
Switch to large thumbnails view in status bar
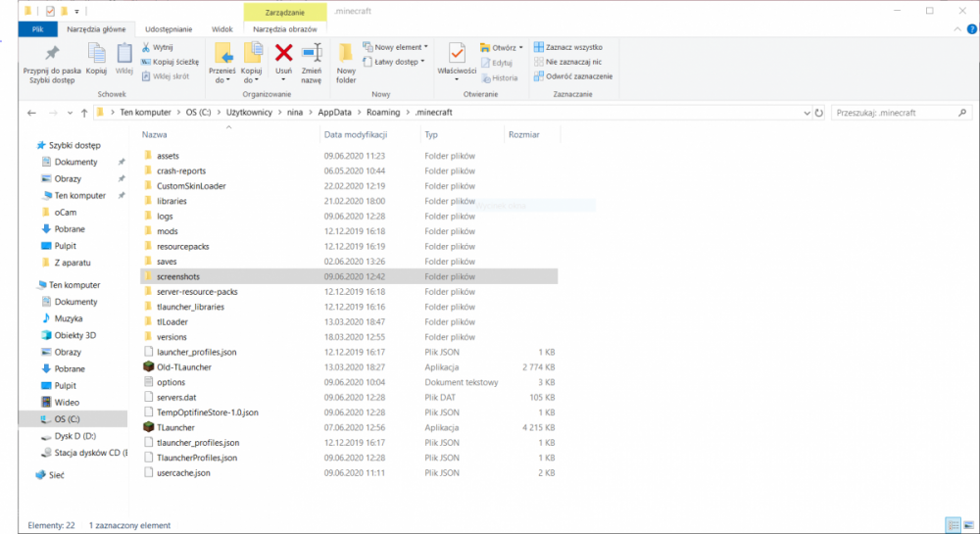(x=966, y=524)
